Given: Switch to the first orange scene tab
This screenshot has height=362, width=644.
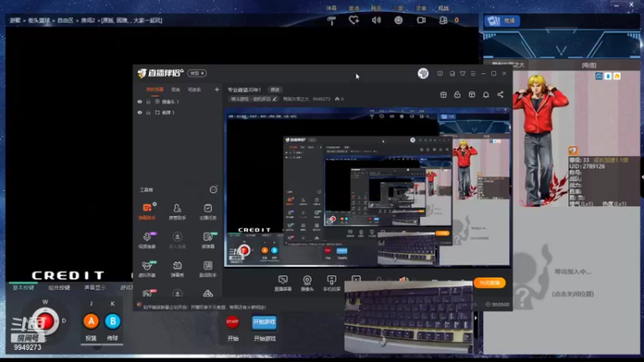Looking at the screenshot, I should pyautogui.click(x=155, y=89).
